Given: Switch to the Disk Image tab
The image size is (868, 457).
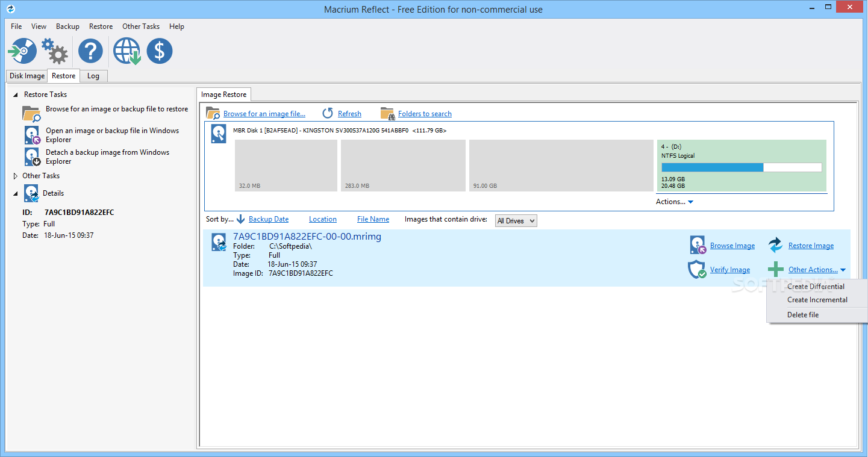Looking at the screenshot, I should point(27,76).
